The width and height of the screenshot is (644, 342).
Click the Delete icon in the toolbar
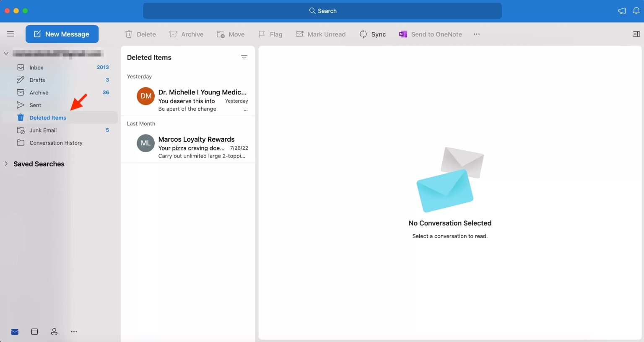(x=128, y=34)
